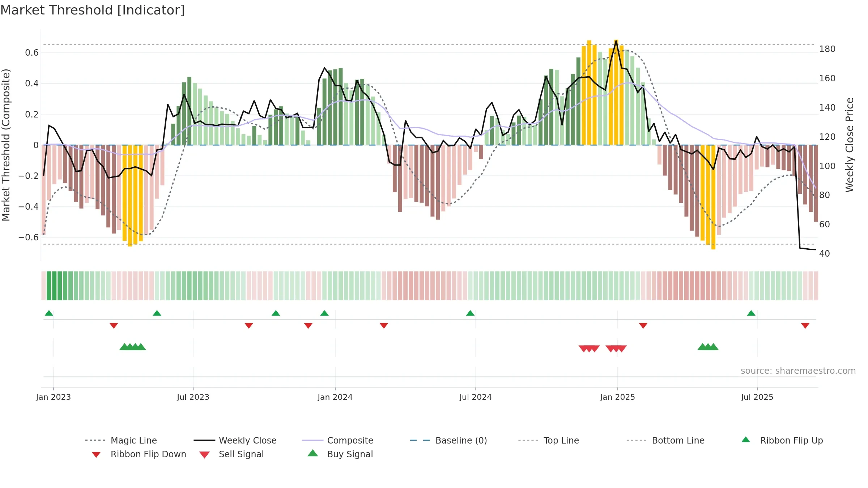Click the ribbon flip up marker near May 2023
868x488 pixels.
(157, 313)
